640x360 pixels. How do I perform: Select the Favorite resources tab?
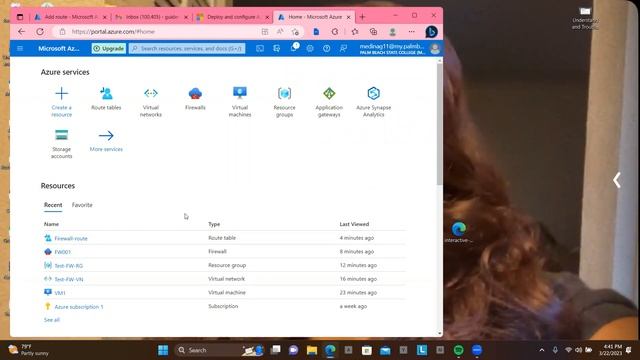click(x=82, y=205)
